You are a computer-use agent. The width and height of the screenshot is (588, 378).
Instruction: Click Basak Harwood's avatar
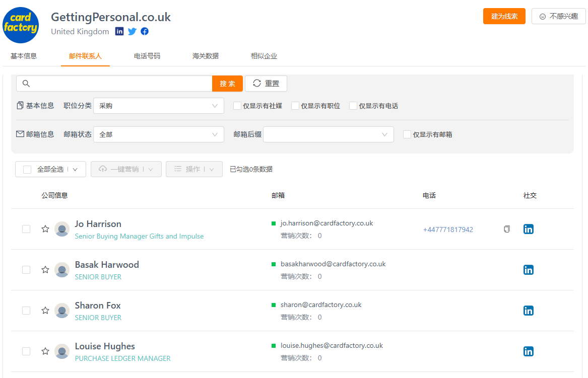62,270
